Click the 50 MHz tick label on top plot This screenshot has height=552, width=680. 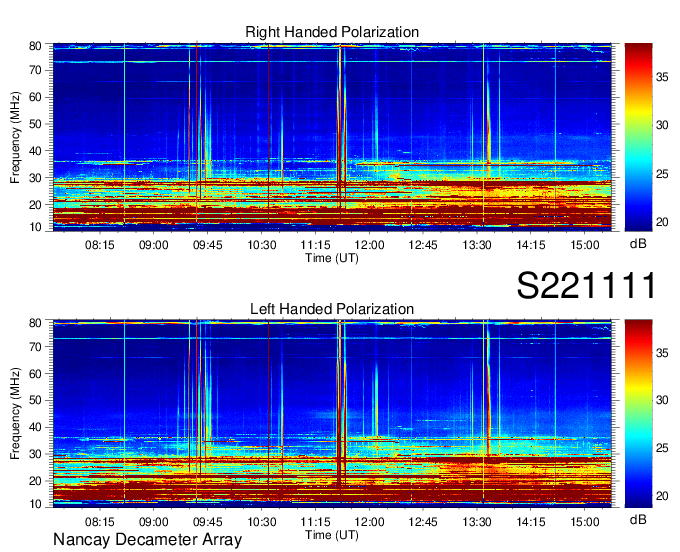(35, 124)
